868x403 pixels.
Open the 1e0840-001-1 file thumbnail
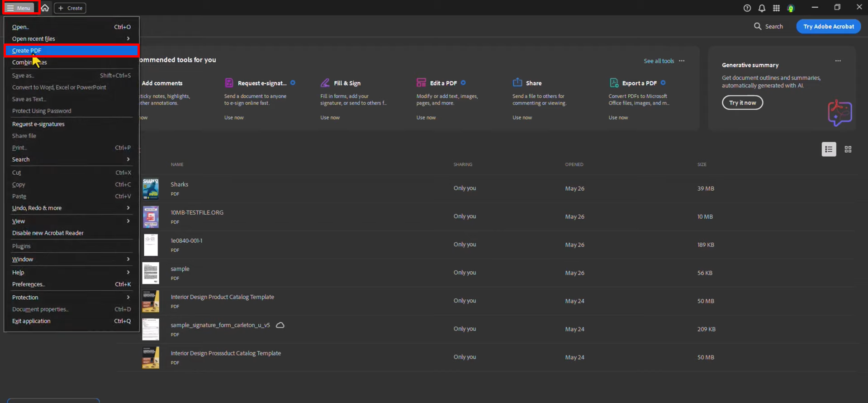pyautogui.click(x=151, y=245)
